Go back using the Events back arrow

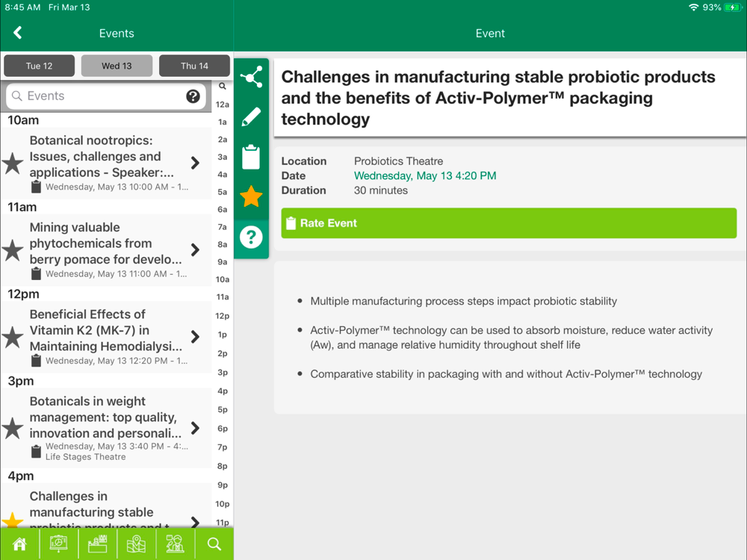18,33
